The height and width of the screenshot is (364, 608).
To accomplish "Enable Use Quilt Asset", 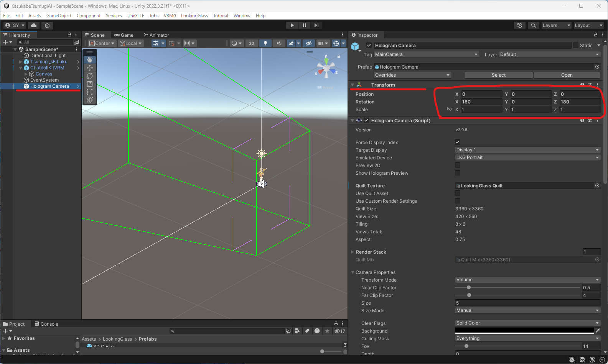I will [458, 193].
